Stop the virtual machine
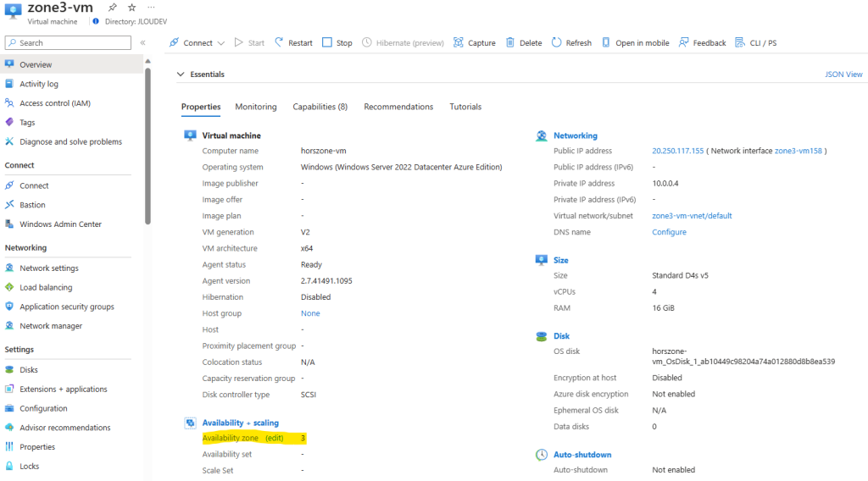The width and height of the screenshot is (868, 481). point(337,42)
